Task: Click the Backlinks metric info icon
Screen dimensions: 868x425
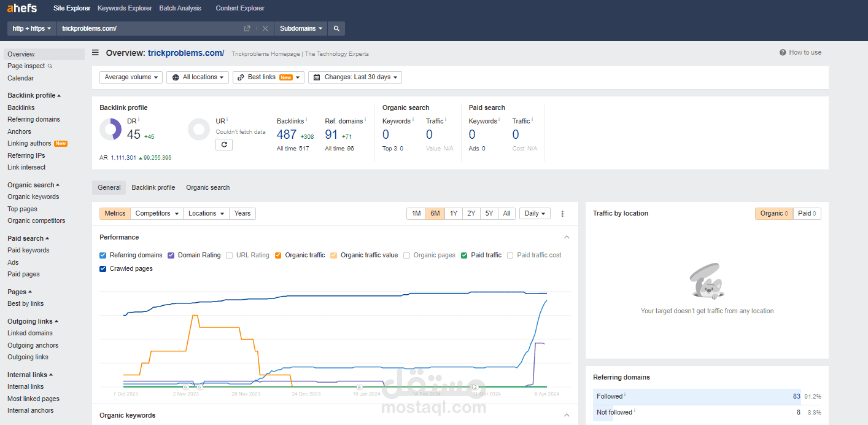Action: coord(306,120)
